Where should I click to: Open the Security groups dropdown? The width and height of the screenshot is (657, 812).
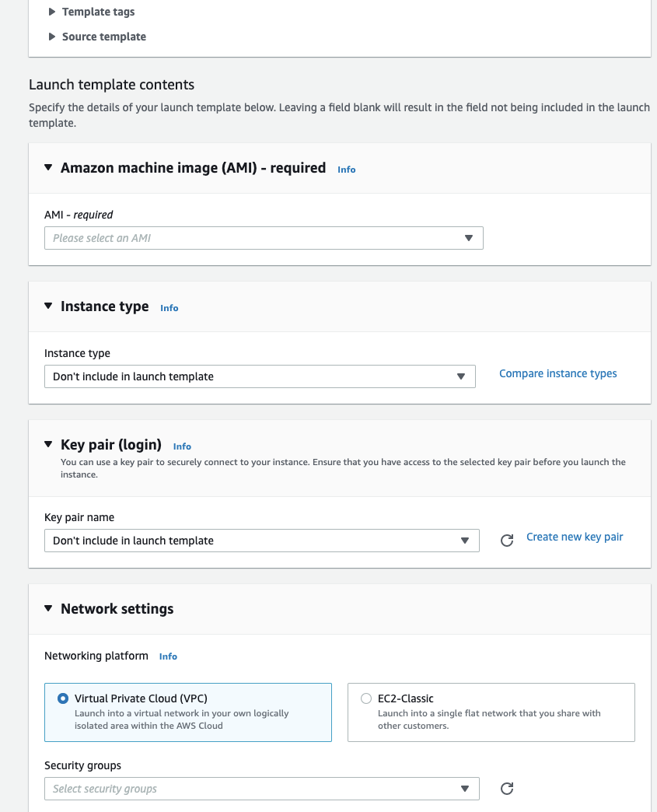(x=261, y=789)
